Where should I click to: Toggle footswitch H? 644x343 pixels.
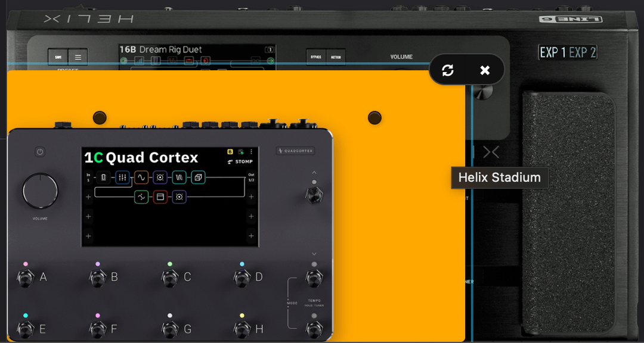click(241, 329)
